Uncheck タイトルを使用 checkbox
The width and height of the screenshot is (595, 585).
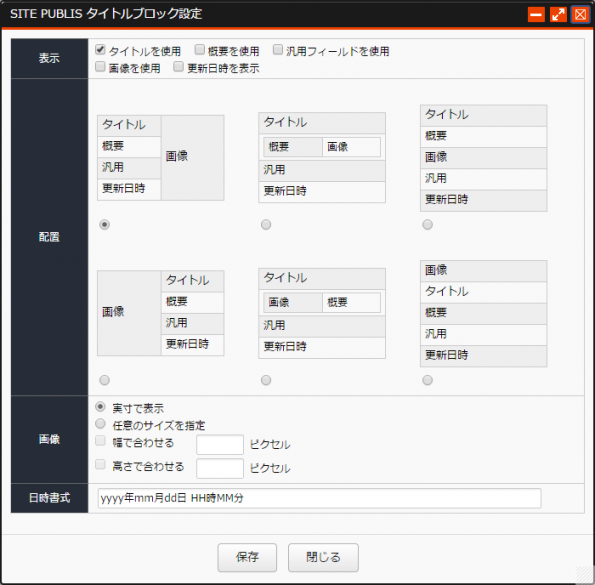coord(100,50)
